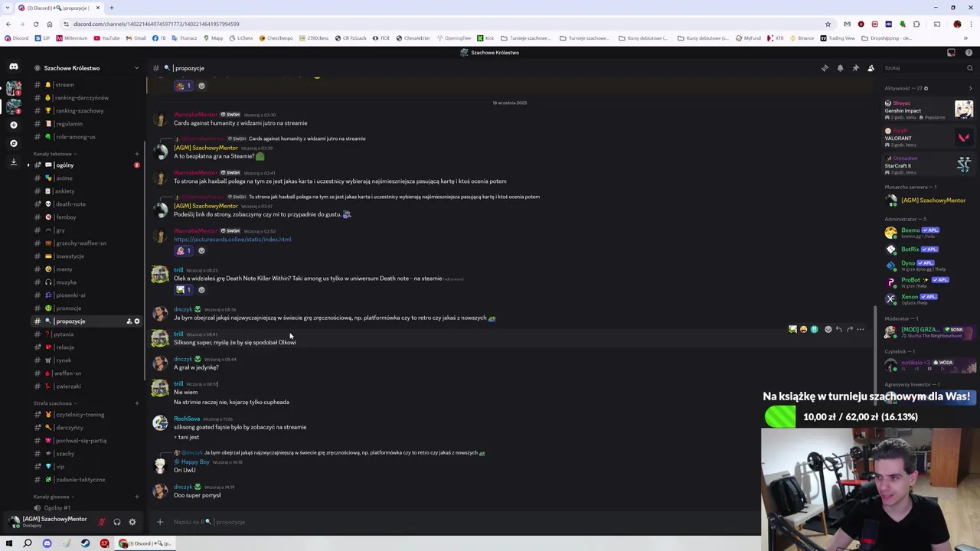The height and width of the screenshot is (551, 980).
Task: Open the szachy channel
Action: [x=87, y=454]
